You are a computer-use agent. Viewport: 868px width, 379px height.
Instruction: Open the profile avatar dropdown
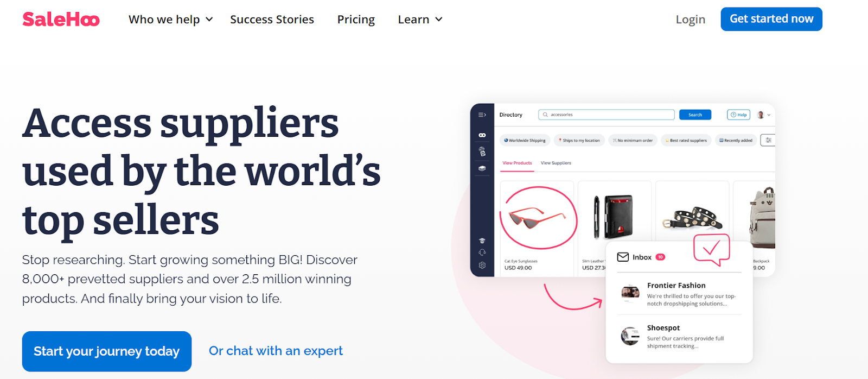(x=763, y=115)
